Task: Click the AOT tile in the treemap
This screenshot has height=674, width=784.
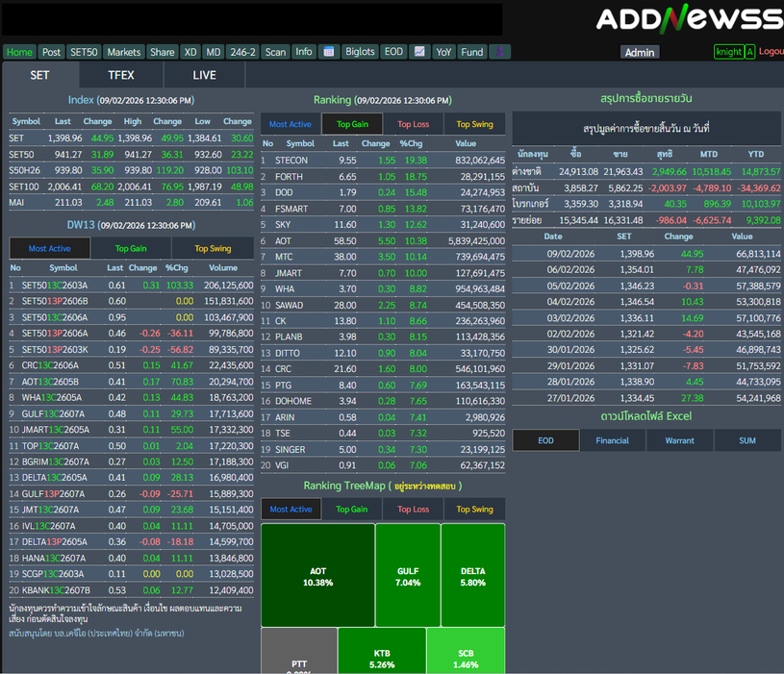Action: (x=316, y=575)
